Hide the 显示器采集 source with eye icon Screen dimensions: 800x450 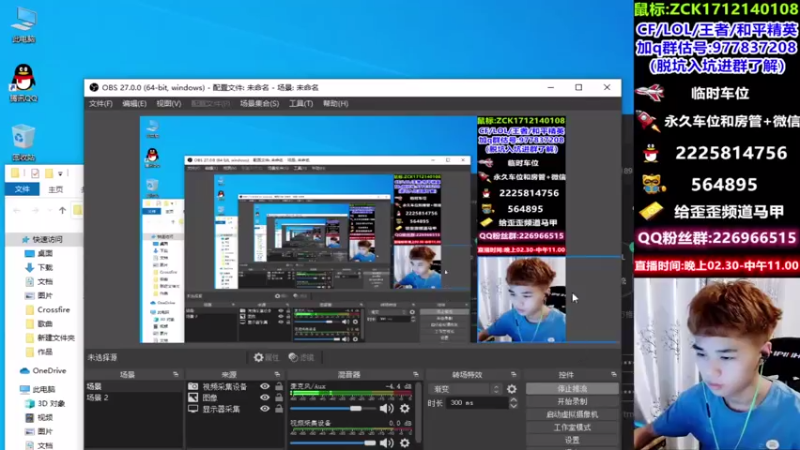pos(265,409)
